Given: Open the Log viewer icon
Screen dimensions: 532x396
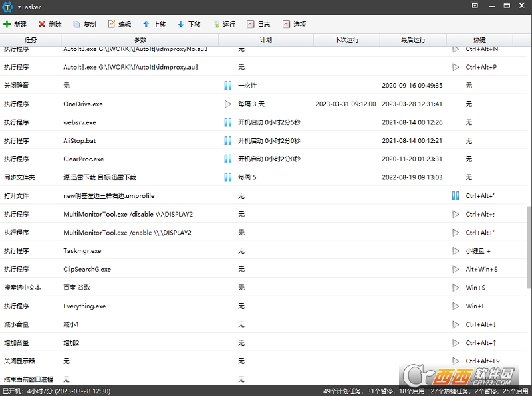Looking at the screenshot, I should pos(251,24).
